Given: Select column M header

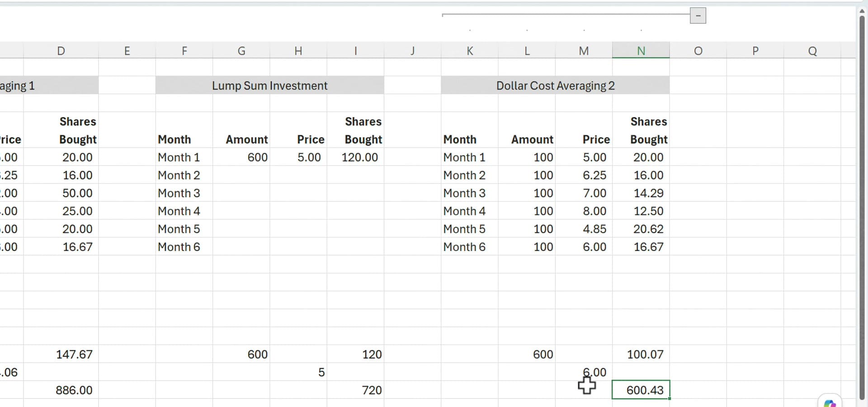Looking at the screenshot, I should pos(584,51).
